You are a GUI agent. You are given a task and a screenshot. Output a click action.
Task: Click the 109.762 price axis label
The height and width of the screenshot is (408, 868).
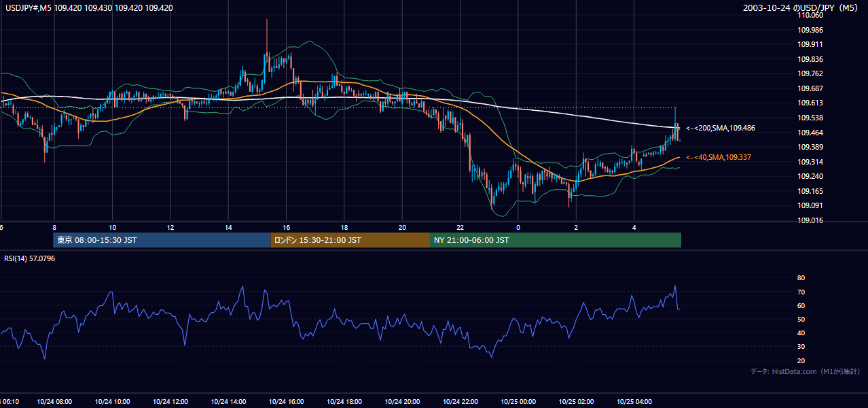coord(811,73)
